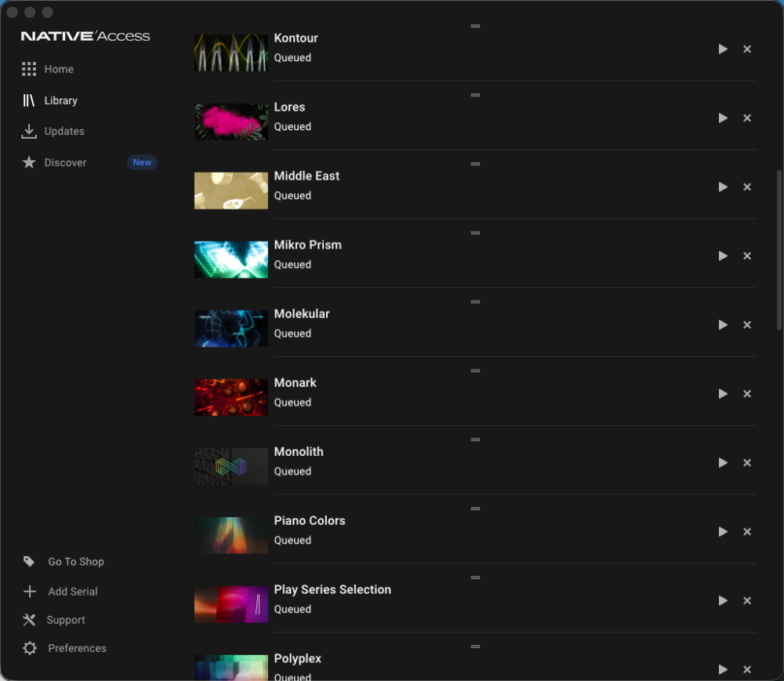784x681 pixels.
Task: Cancel the Monark queue item
Action: point(747,394)
